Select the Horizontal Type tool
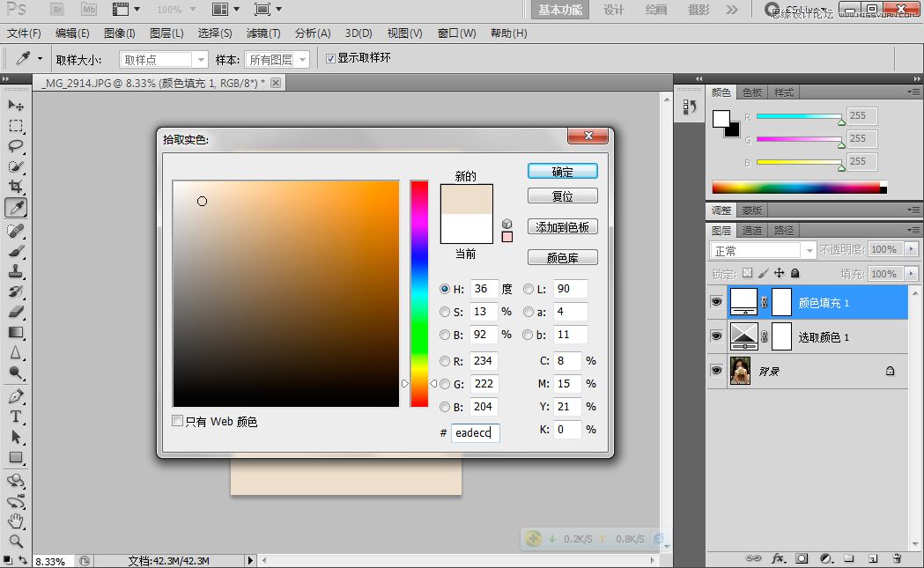 click(x=16, y=417)
